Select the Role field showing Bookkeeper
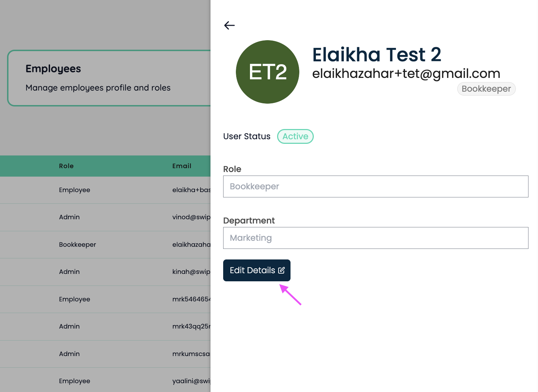538x392 pixels. (x=376, y=186)
